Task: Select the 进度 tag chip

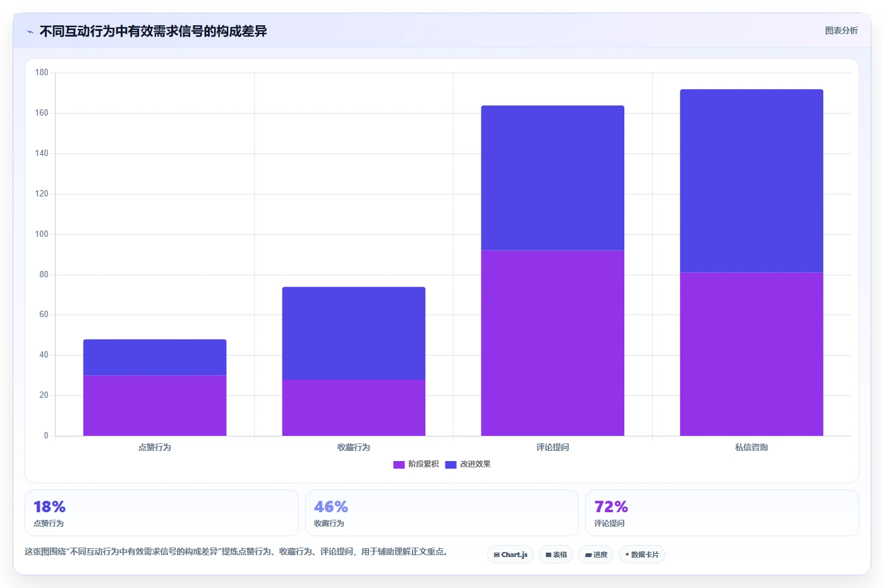Action: click(596, 555)
